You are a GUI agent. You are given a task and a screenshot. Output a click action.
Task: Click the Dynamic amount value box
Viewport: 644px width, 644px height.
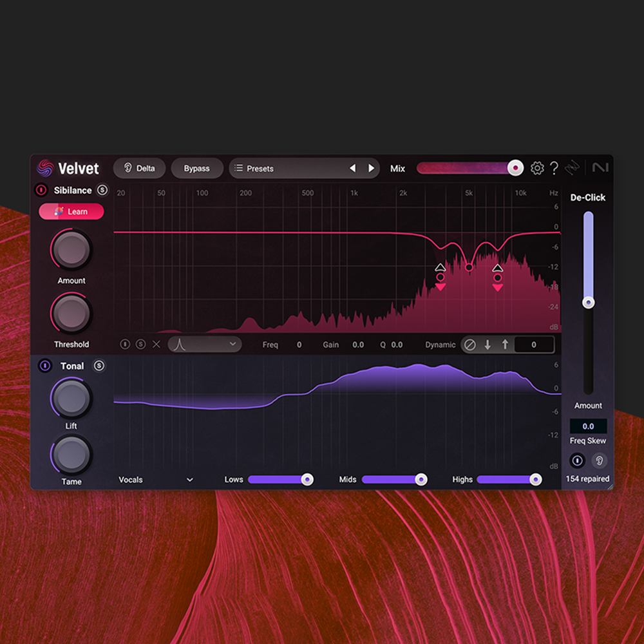click(x=533, y=345)
